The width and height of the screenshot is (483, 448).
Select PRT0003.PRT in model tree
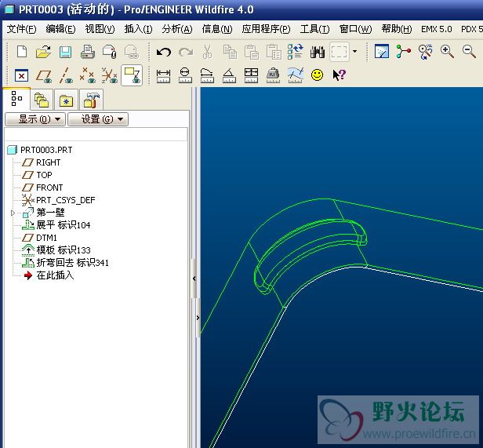click(46, 150)
